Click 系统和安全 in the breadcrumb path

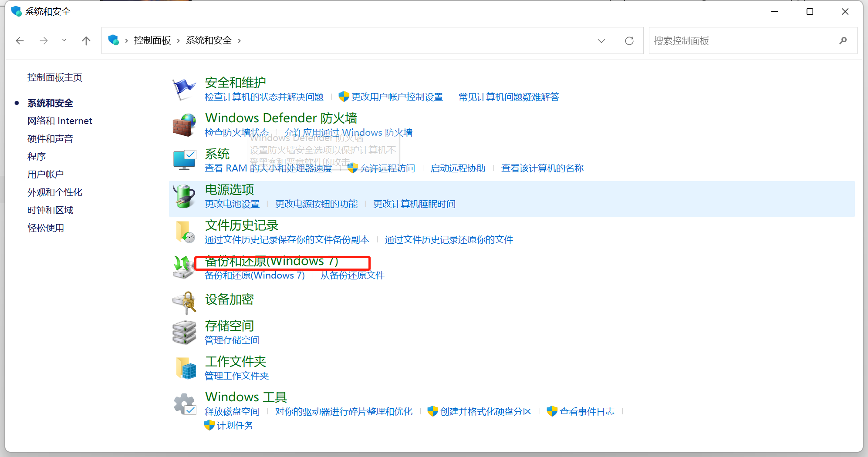[x=209, y=40]
